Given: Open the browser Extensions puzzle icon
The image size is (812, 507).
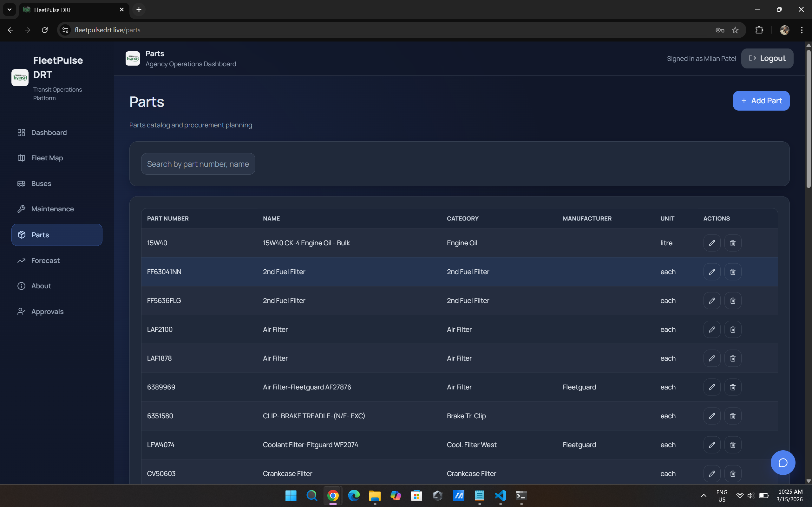Looking at the screenshot, I should click(x=759, y=30).
